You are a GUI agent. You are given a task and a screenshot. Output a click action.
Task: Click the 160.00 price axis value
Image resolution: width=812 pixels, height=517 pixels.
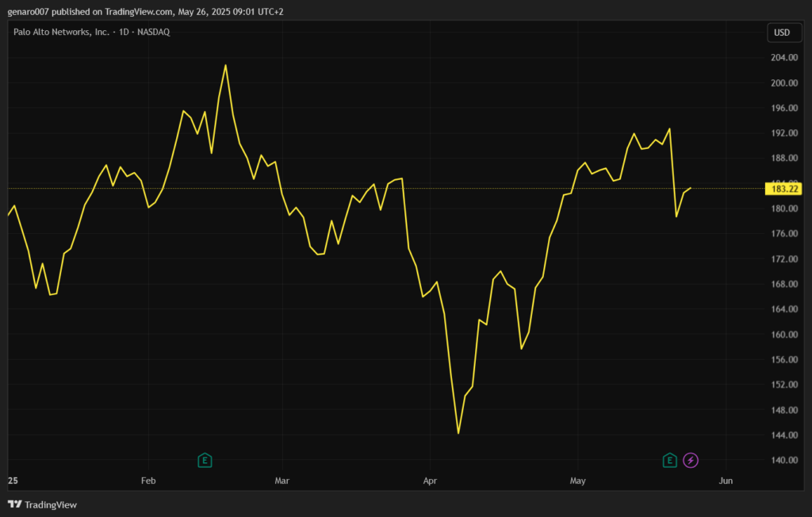(783, 335)
